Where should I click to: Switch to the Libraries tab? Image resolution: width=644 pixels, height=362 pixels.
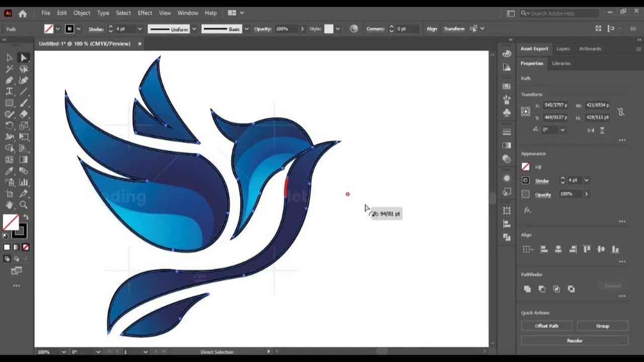point(561,63)
